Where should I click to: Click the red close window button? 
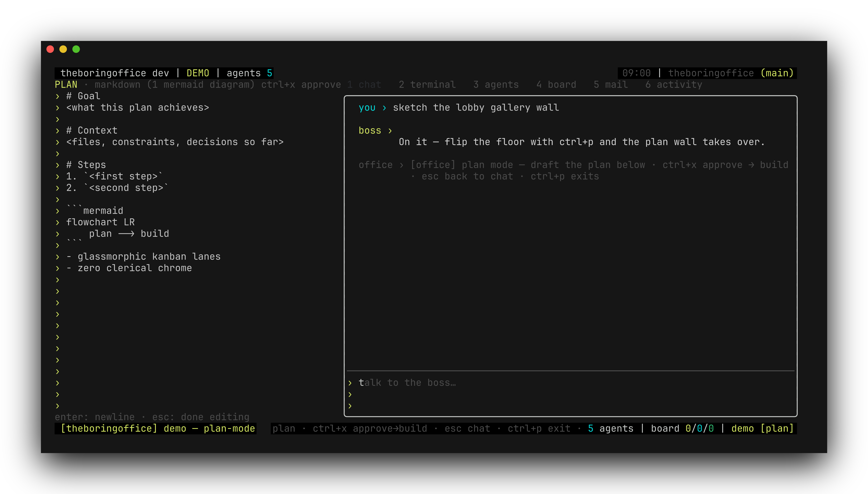(50, 49)
